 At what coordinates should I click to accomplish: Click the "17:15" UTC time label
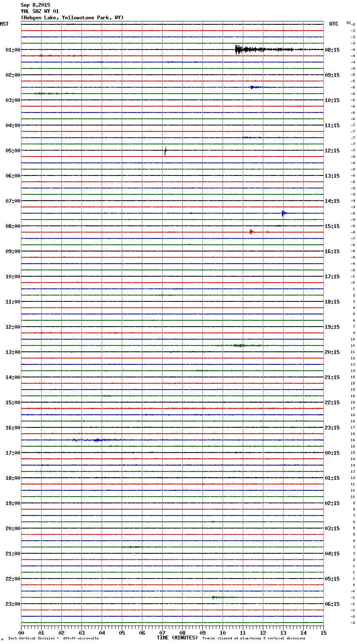(x=332, y=277)
